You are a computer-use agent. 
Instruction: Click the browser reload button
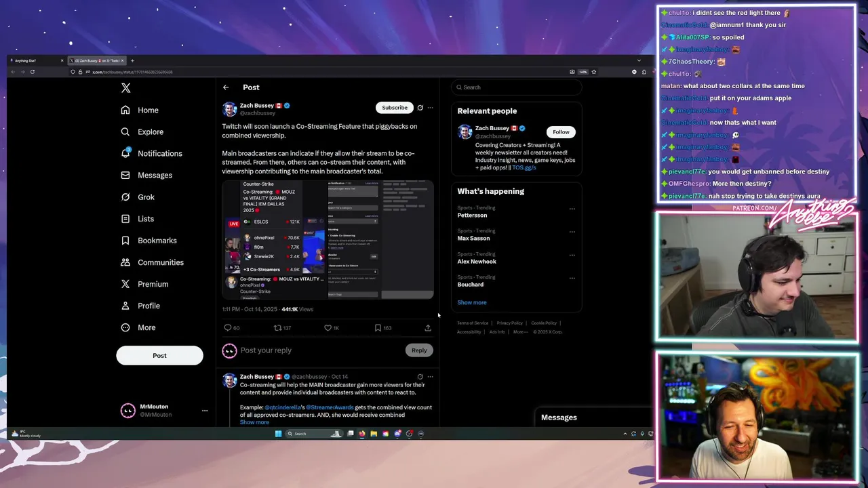pyautogui.click(x=32, y=72)
